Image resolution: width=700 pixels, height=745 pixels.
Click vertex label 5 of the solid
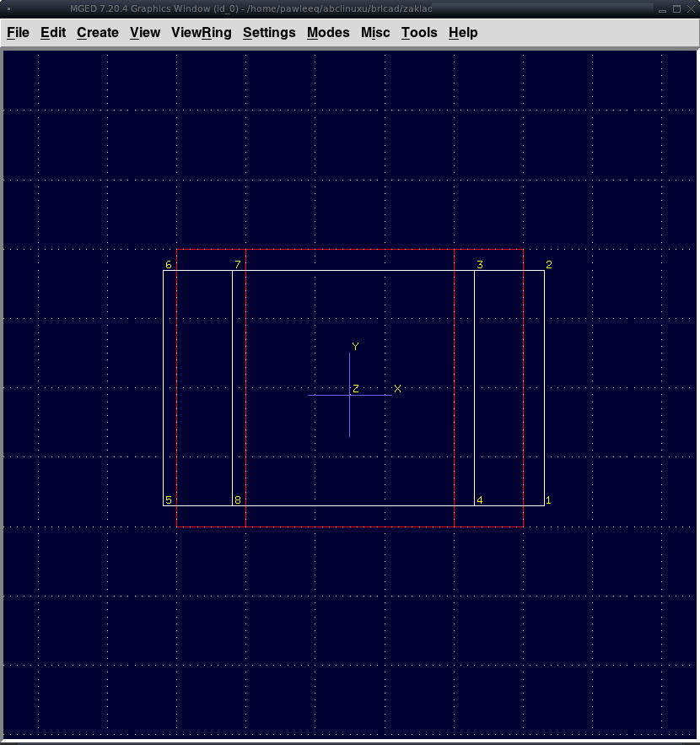[x=168, y=499]
